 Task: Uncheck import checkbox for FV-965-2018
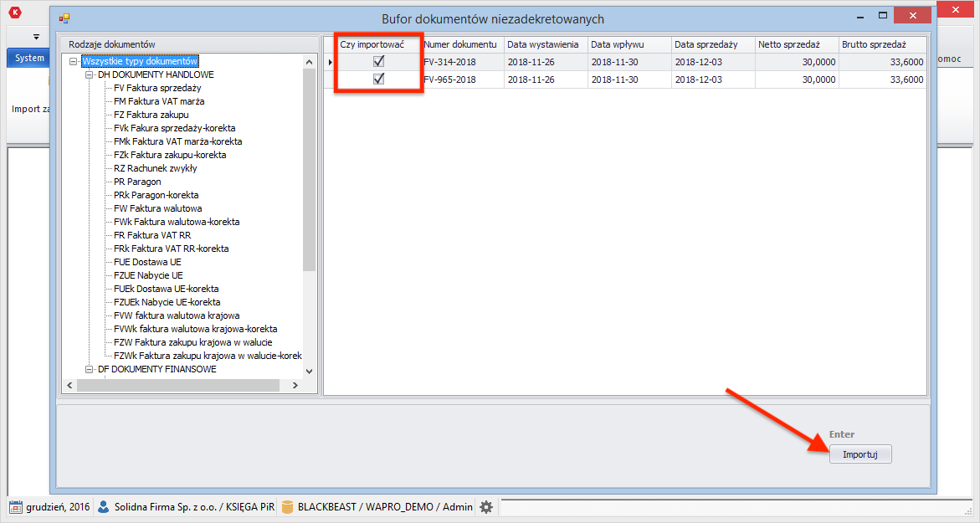[378, 79]
